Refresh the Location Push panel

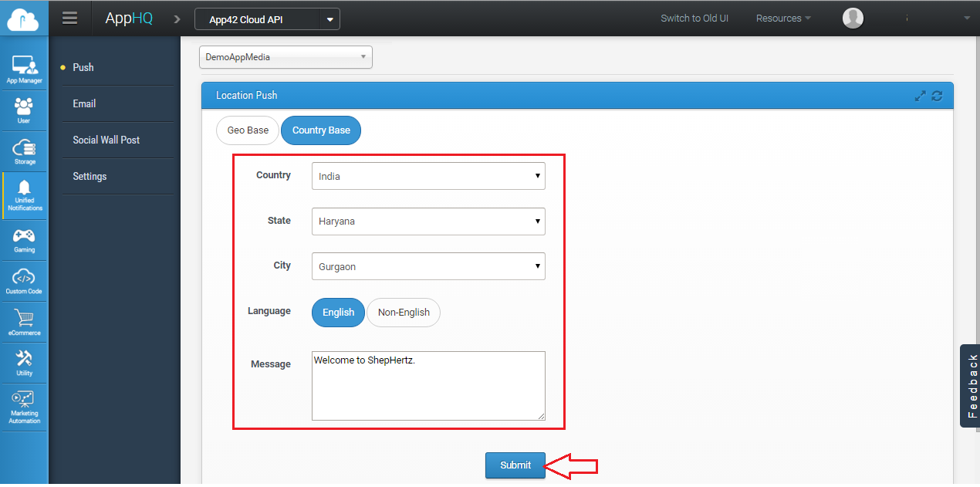(938, 96)
